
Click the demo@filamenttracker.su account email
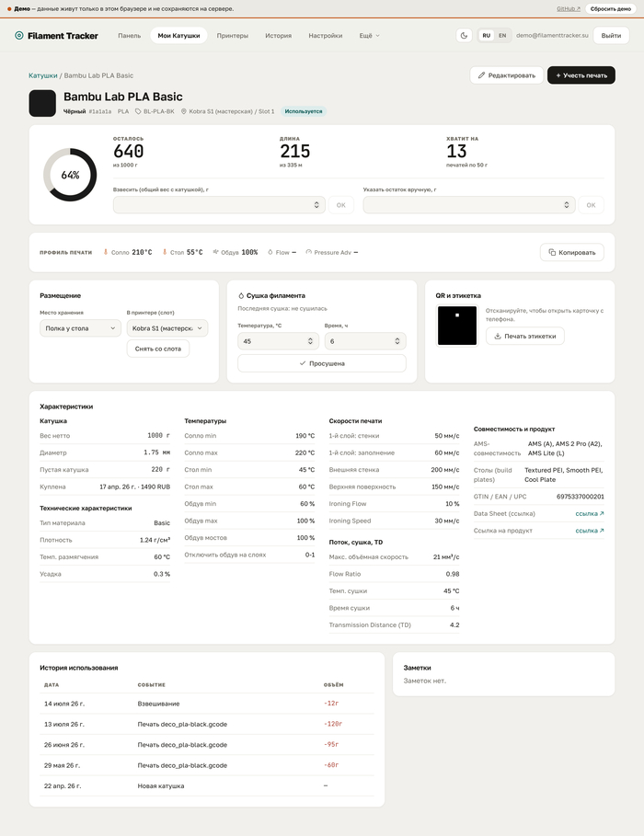coord(552,36)
